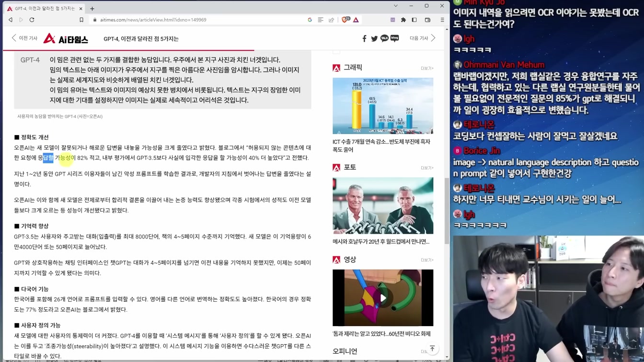Click the '그래픽' sidebar section heading
The width and height of the screenshot is (644, 362).
(x=353, y=68)
